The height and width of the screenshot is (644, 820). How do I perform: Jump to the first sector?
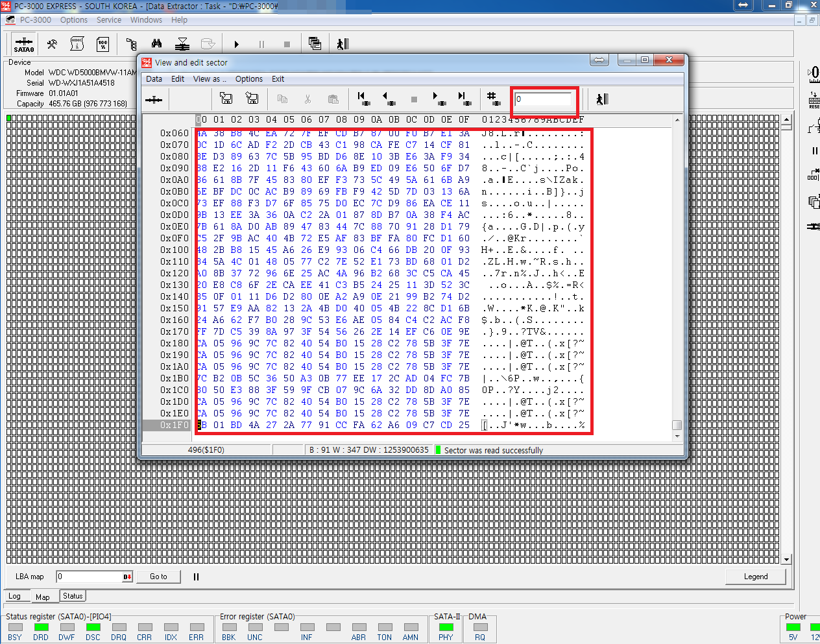tap(364, 99)
